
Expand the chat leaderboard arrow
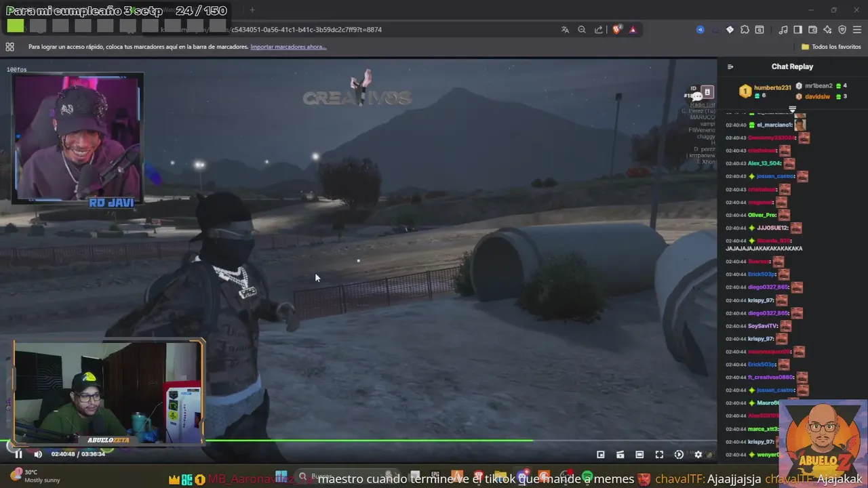(792, 109)
